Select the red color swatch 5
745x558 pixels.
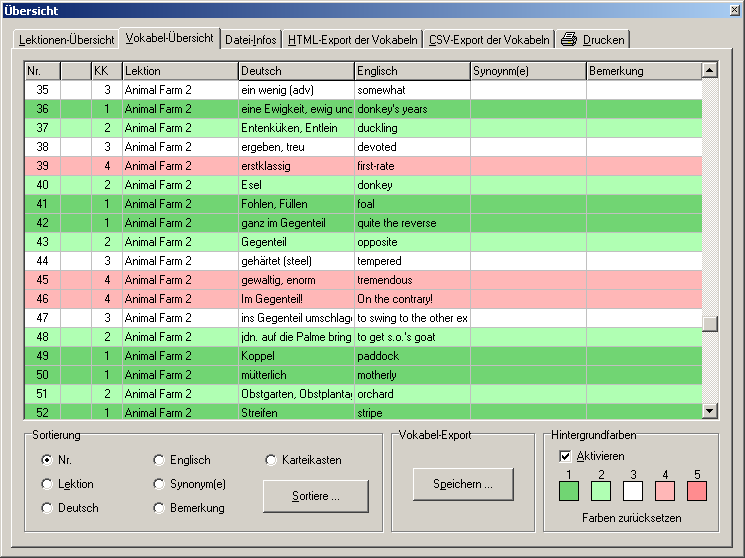coord(696,491)
